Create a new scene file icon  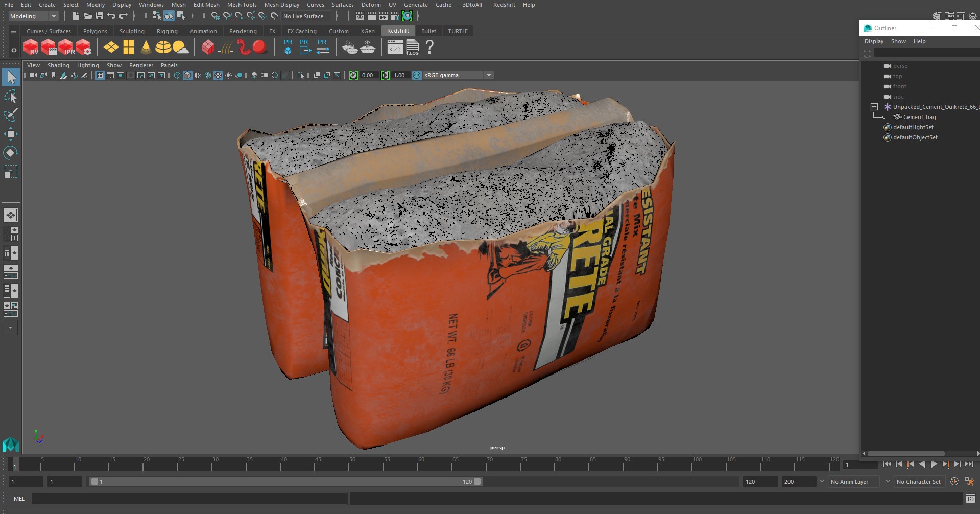coord(76,16)
